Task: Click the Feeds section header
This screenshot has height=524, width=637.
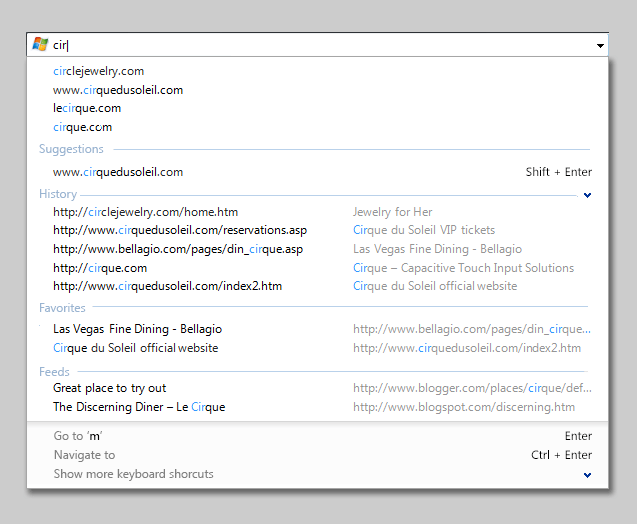Action: (54, 372)
